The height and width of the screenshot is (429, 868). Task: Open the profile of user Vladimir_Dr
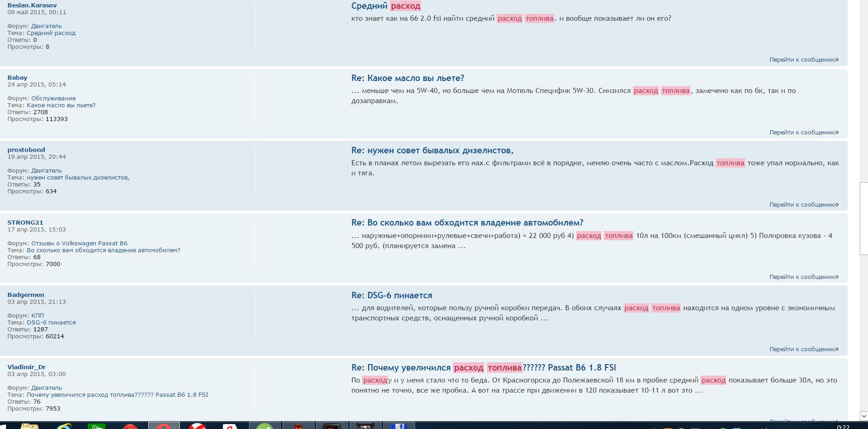coord(26,367)
